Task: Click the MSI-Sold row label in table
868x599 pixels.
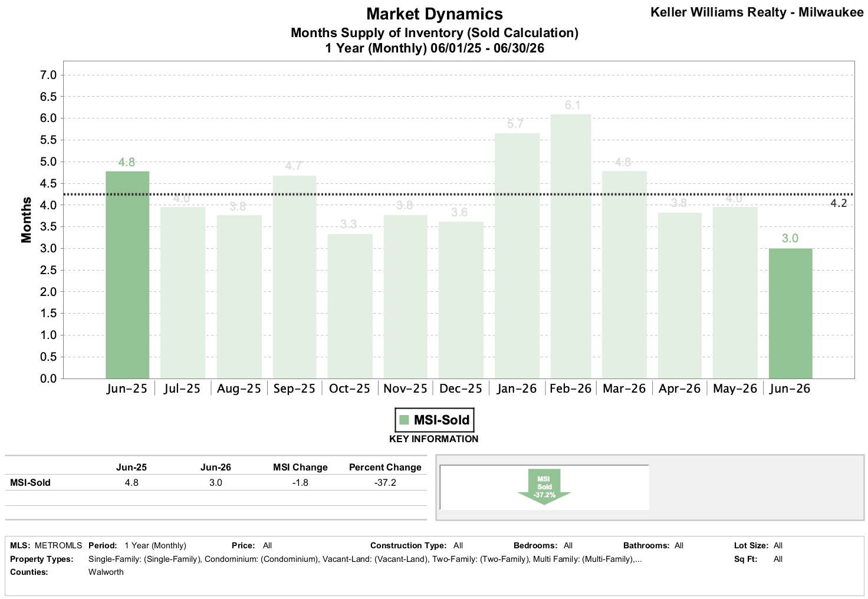Action: [30, 482]
